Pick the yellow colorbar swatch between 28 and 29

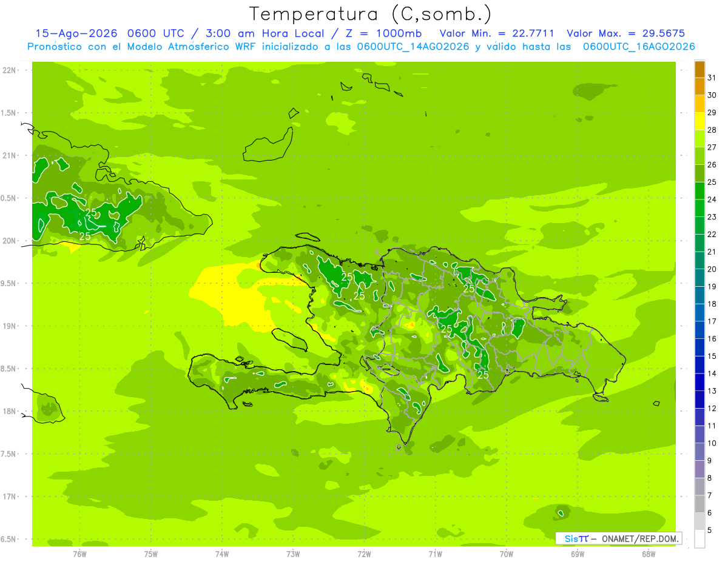coord(699,121)
